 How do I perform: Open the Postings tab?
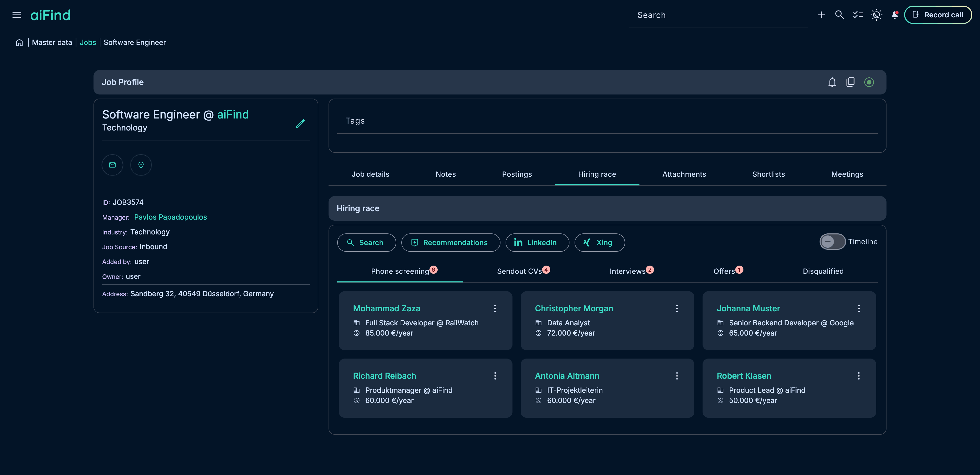click(x=517, y=174)
